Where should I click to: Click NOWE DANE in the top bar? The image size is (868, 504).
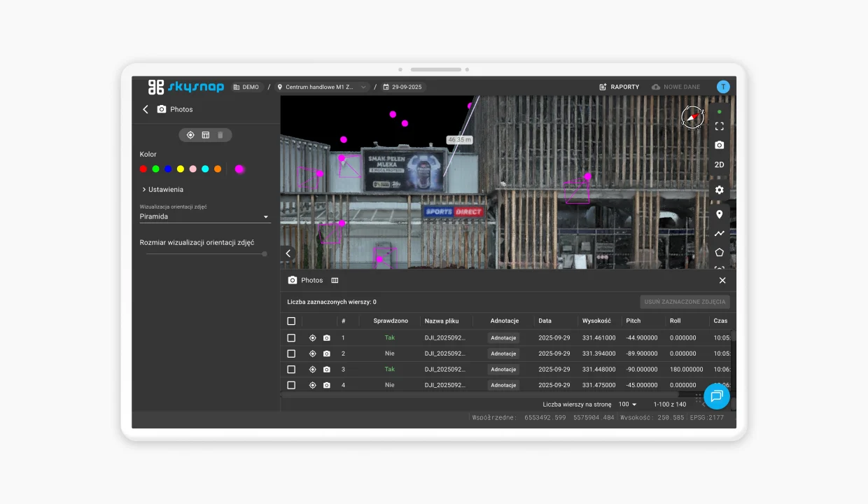[675, 87]
